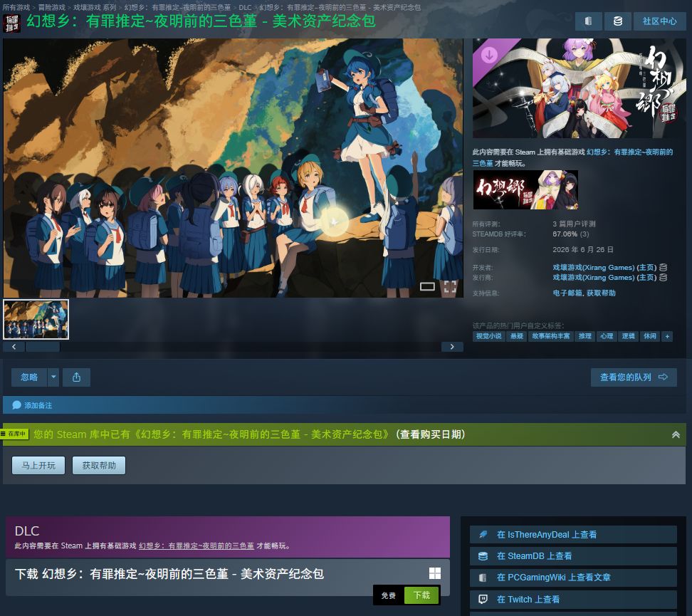The width and height of the screenshot is (692, 616).
Task: Click the green 下载 button
Action: (421, 595)
